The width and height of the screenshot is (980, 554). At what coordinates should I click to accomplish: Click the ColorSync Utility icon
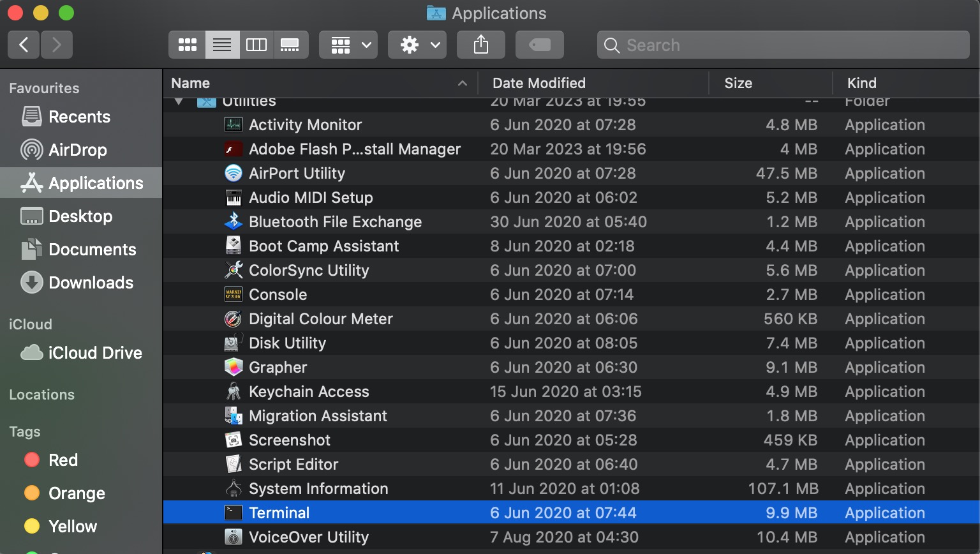coord(234,270)
